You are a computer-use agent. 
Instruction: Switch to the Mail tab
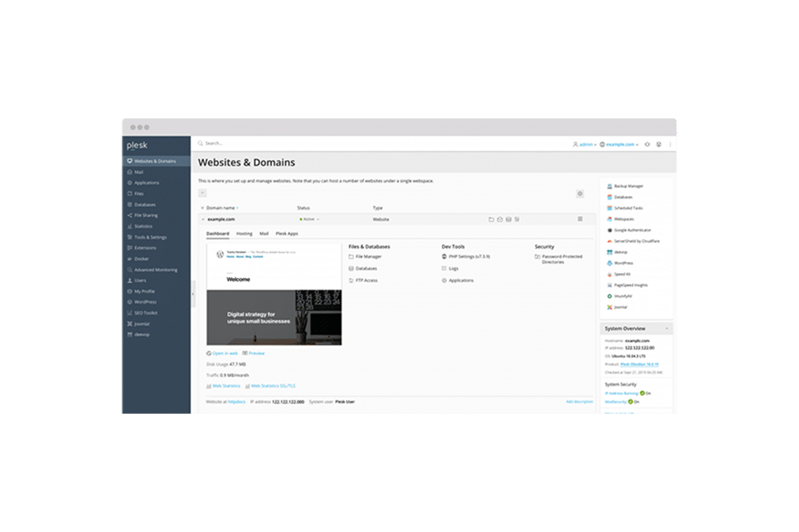point(264,234)
